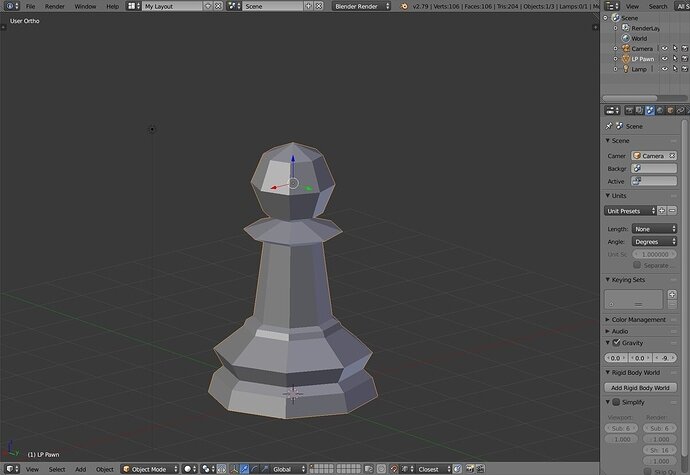Screen dimensions: 690x475
Task: Enable the Gravity checkbox
Action: click(616, 342)
